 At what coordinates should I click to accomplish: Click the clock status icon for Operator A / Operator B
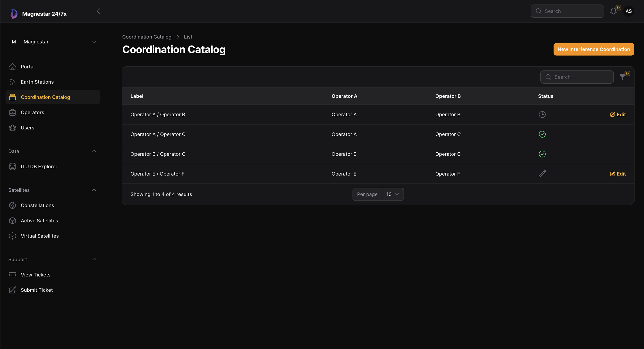(542, 115)
